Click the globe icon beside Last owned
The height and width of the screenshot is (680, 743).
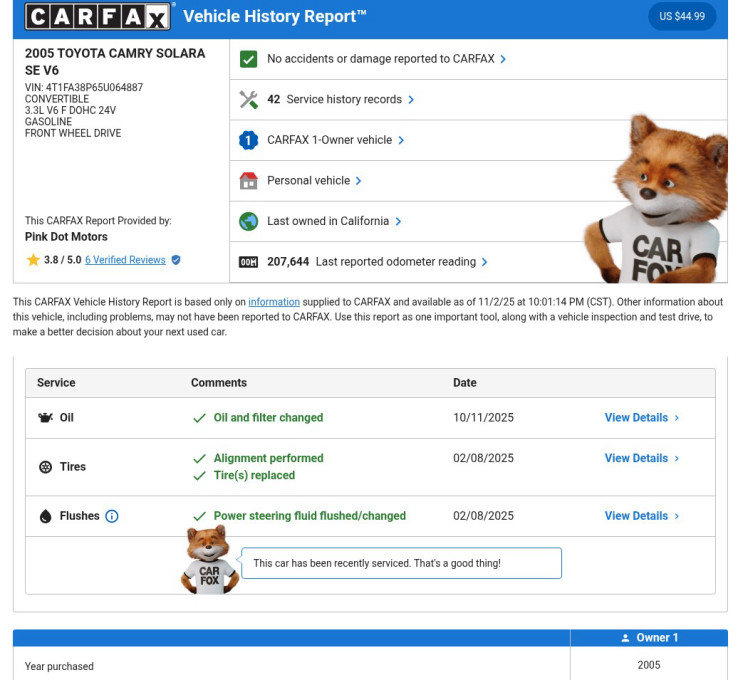click(249, 222)
